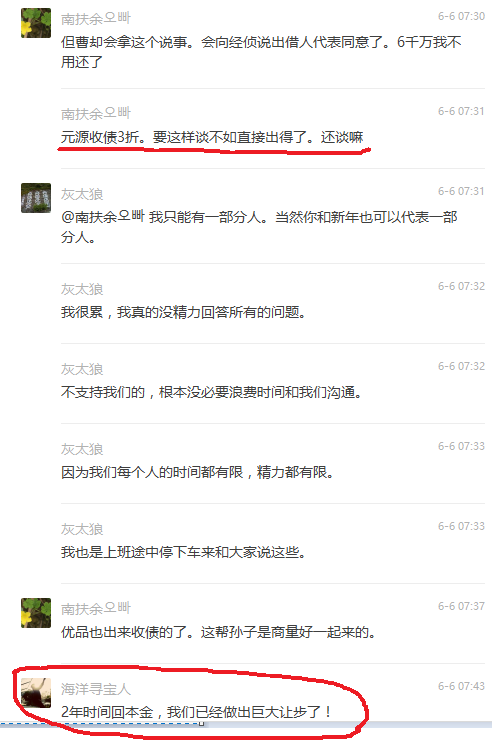This screenshot has height=755, width=501.
Task: Select message 不支持我们的，根本没必要浪费时间
Action: click(211, 392)
